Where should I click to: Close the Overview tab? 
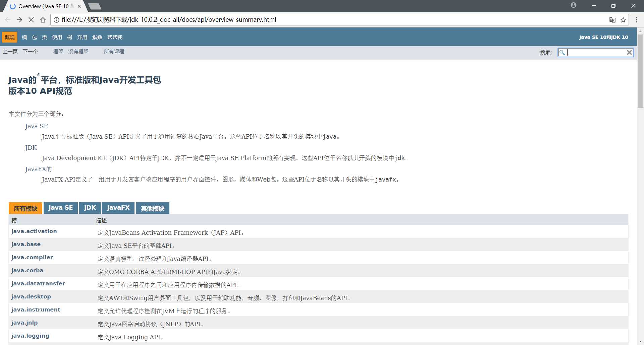(x=79, y=6)
